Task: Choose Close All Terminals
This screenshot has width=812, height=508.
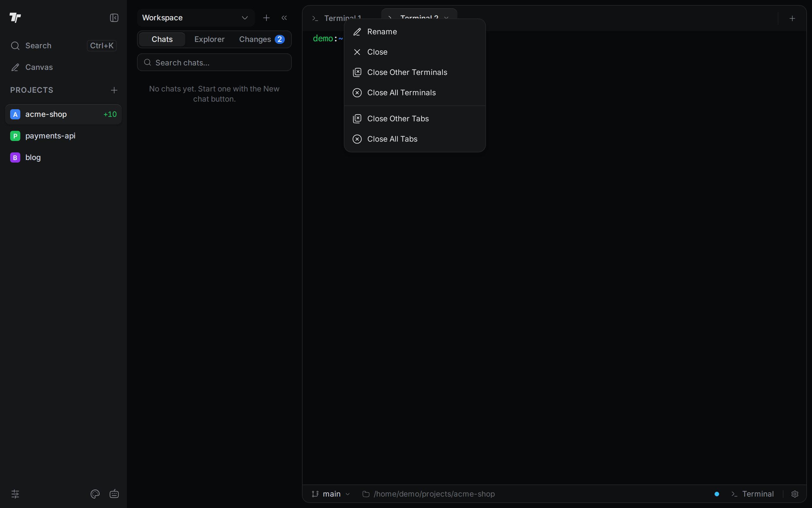Action: click(415, 92)
